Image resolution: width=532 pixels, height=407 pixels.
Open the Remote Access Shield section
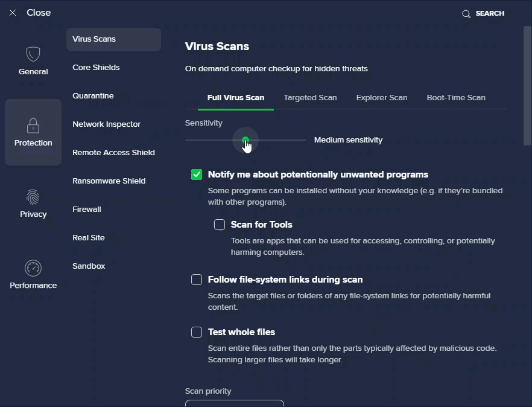coord(113,153)
